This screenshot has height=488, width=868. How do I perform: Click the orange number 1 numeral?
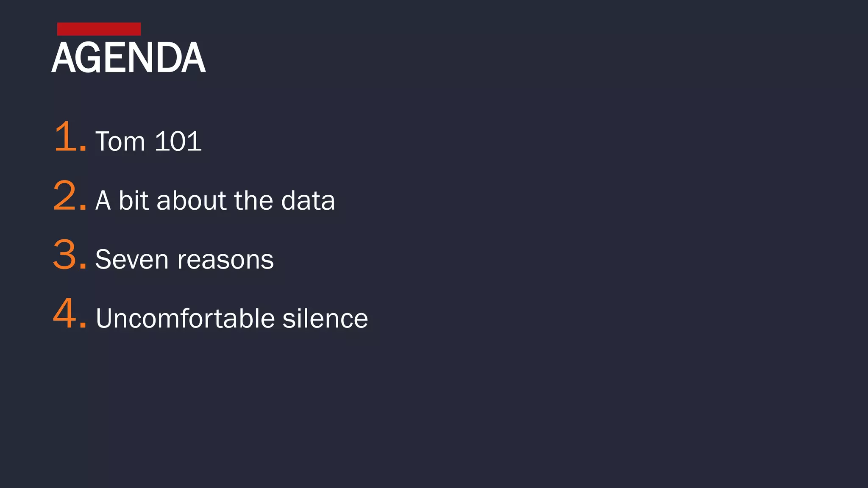tap(66, 136)
